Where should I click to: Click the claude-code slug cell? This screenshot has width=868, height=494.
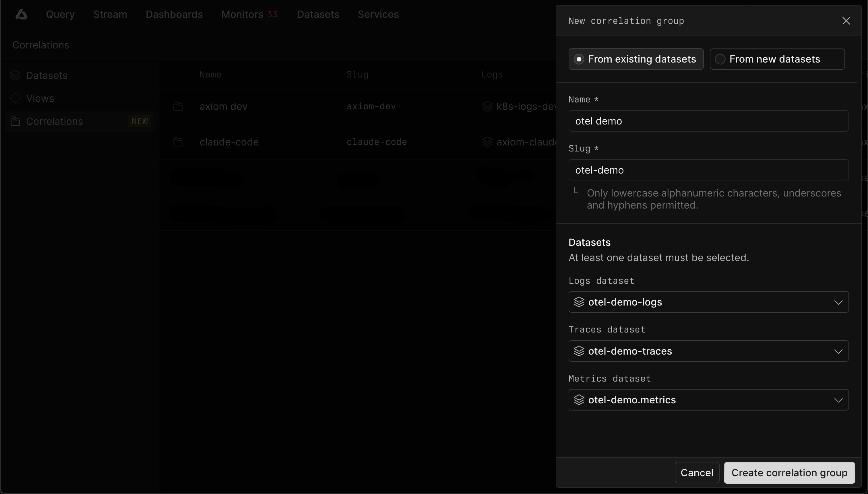(x=377, y=142)
